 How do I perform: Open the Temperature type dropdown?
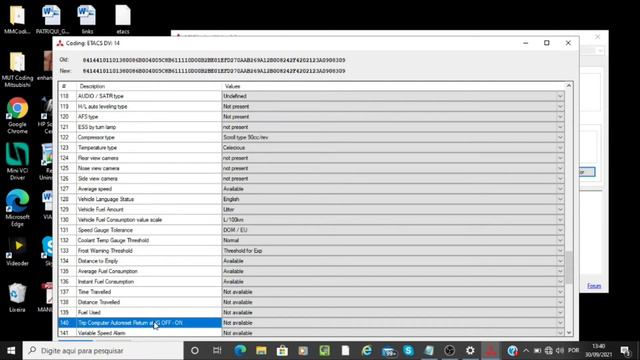click(x=560, y=147)
